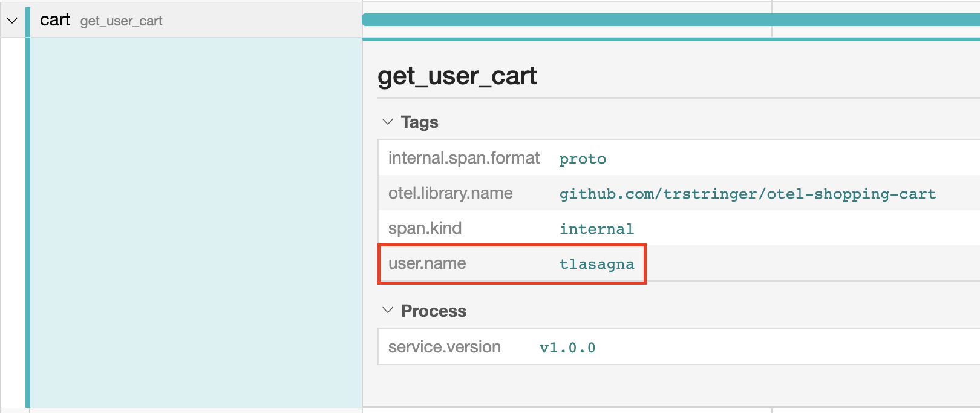Collapse the Process section chevron
Screen dimensions: 980x413
point(388,311)
